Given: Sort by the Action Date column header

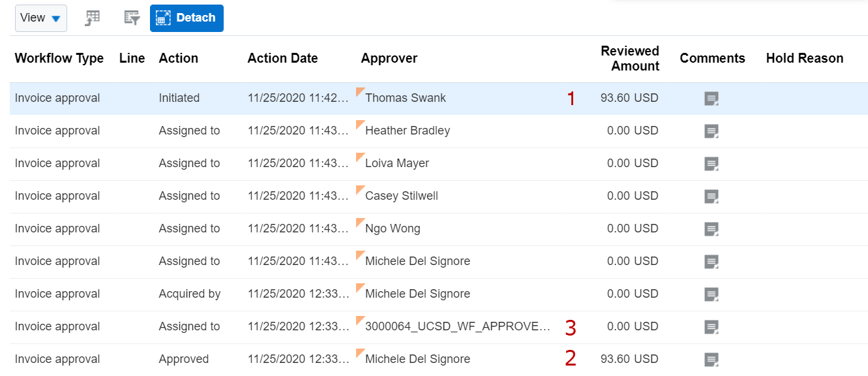Looking at the screenshot, I should (x=282, y=58).
